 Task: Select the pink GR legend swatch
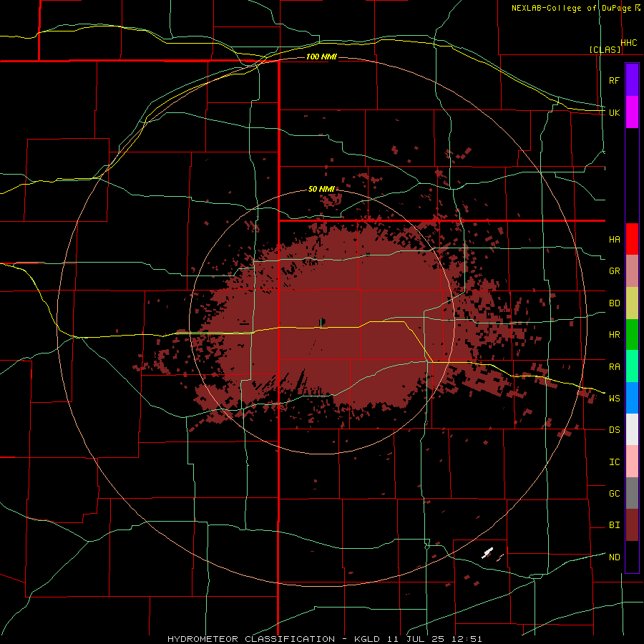[x=632, y=271]
